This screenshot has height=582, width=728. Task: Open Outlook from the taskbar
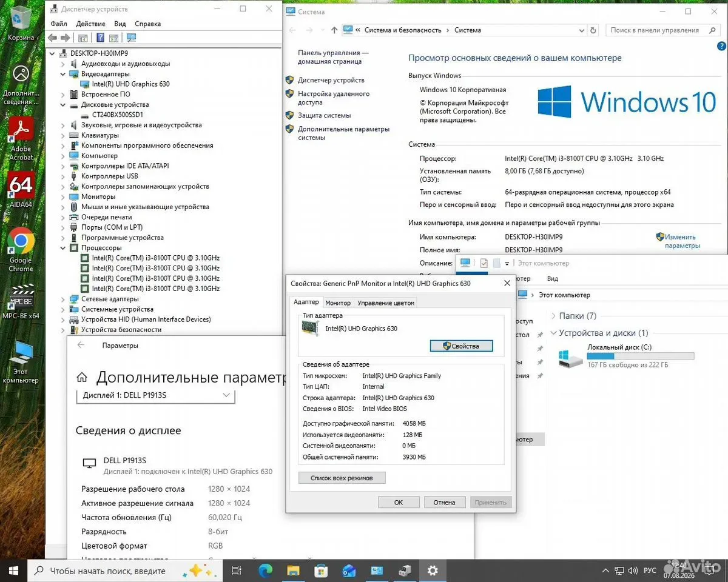click(x=349, y=570)
